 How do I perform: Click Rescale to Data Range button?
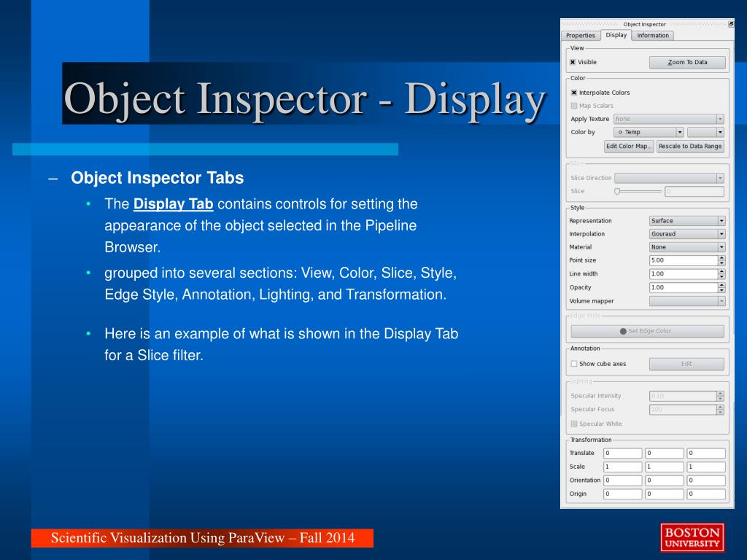coord(690,146)
